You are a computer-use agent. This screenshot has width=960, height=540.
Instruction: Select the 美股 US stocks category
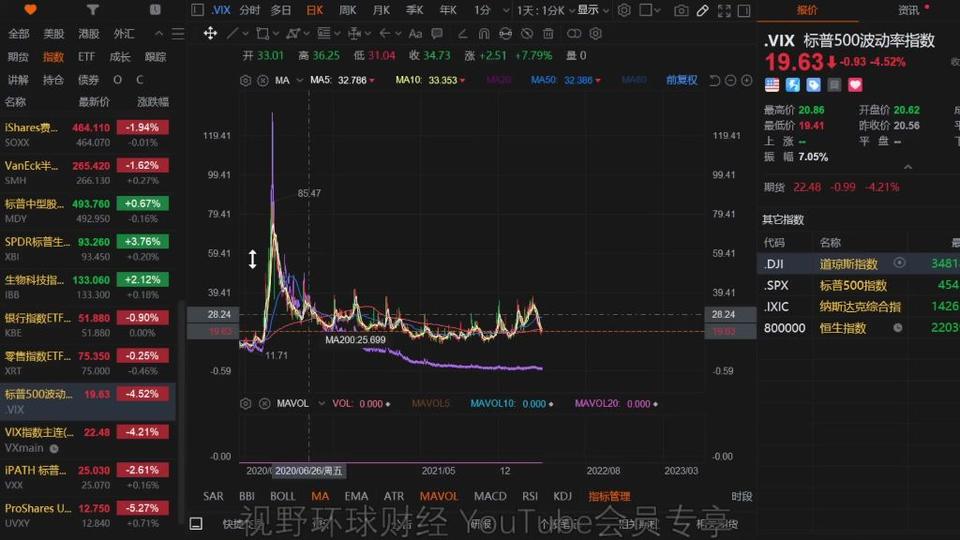tap(53, 34)
